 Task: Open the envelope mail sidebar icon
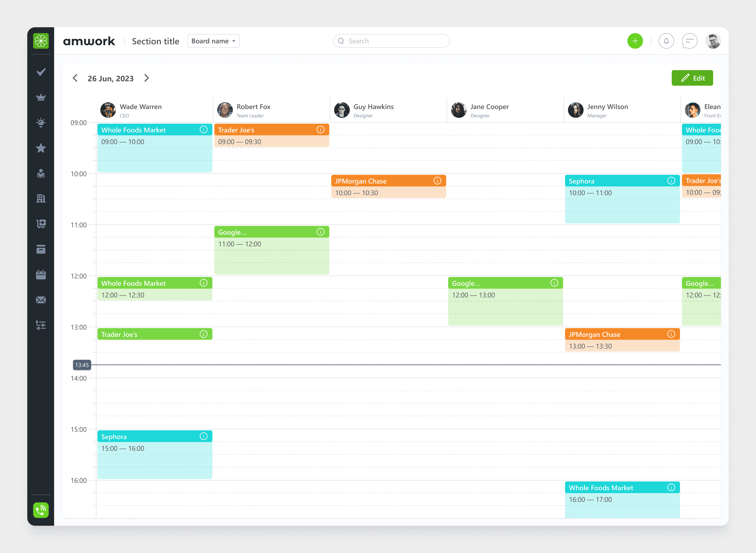pos(41,300)
